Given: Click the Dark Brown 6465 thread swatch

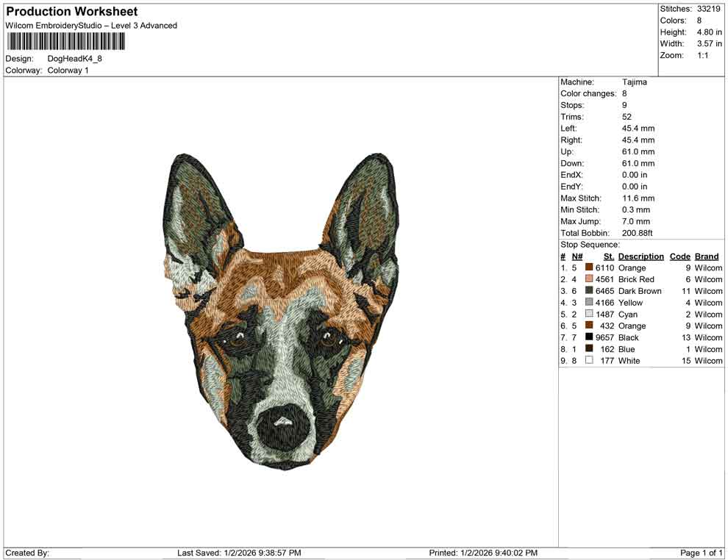Looking at the screenshot, I should point(588,291).
